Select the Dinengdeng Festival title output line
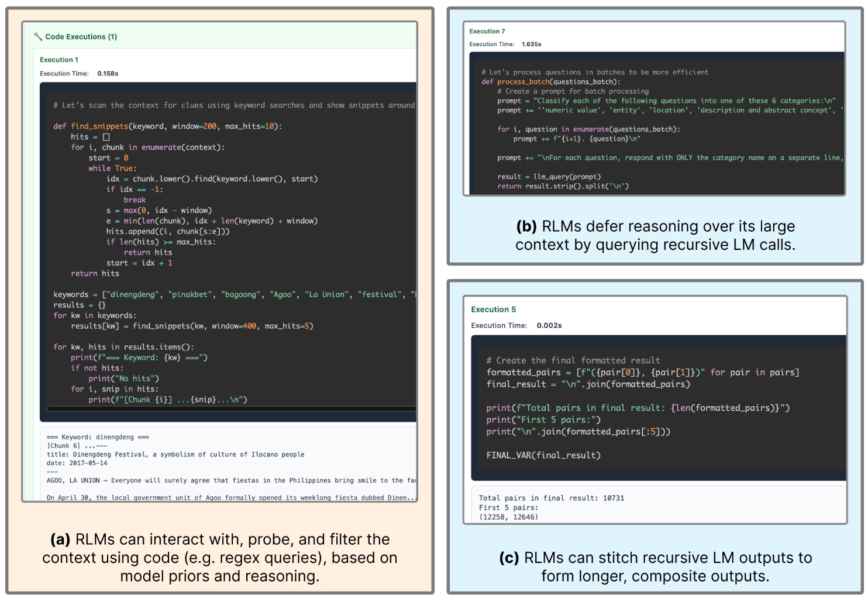868x601 pixels. tap(175, 455)
